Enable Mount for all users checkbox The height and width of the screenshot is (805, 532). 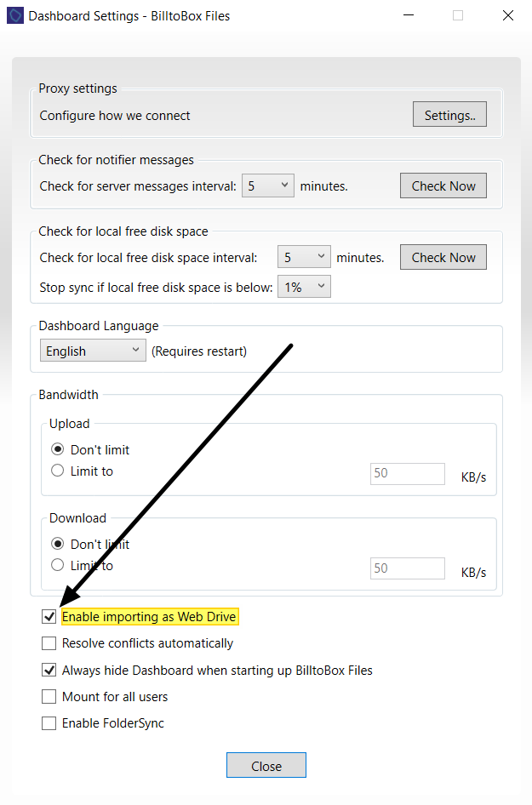pyautogui.click(x=49, y=697)
